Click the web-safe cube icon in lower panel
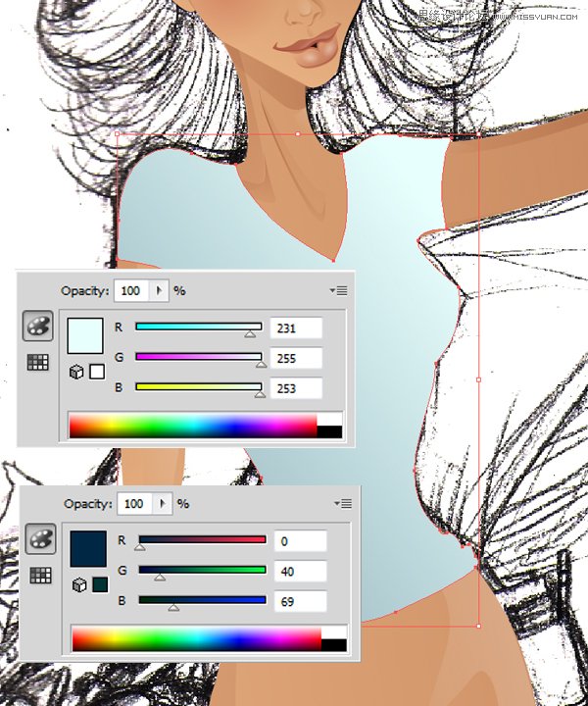Image resolution: width=588 pixels, height=706 pixels. 79,584
